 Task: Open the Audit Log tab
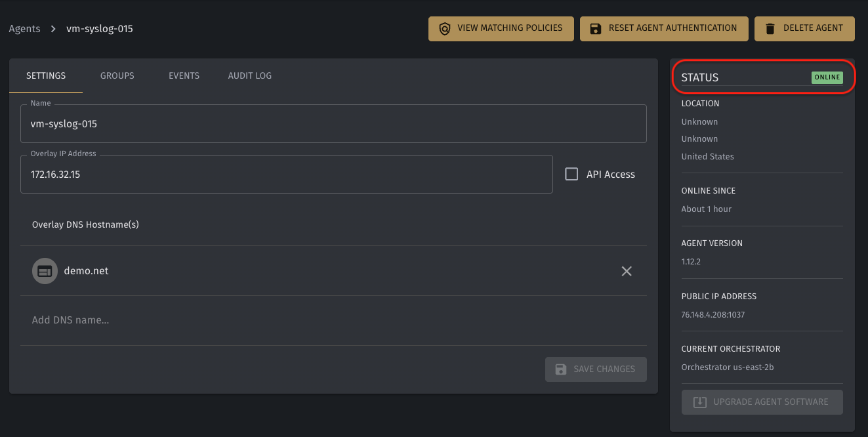click(x=250, y=76)
